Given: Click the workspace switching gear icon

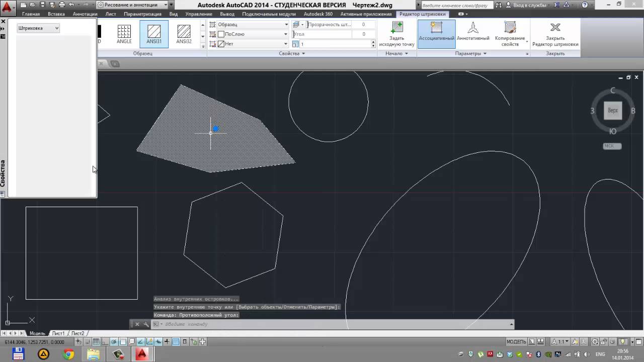Looking at the screenshot, I should pos(596,342).
